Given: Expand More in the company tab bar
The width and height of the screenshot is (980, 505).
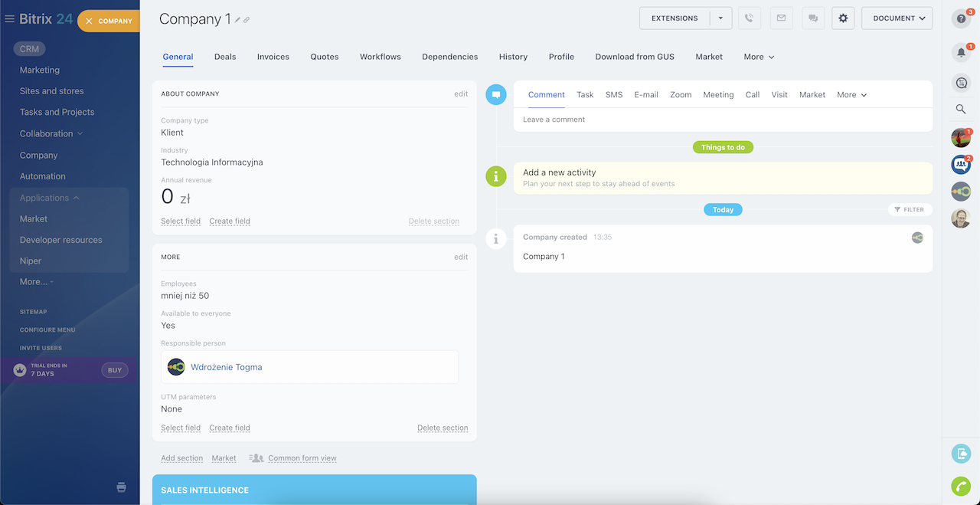Looking at the screenshot, I should [x=759, y=57].
